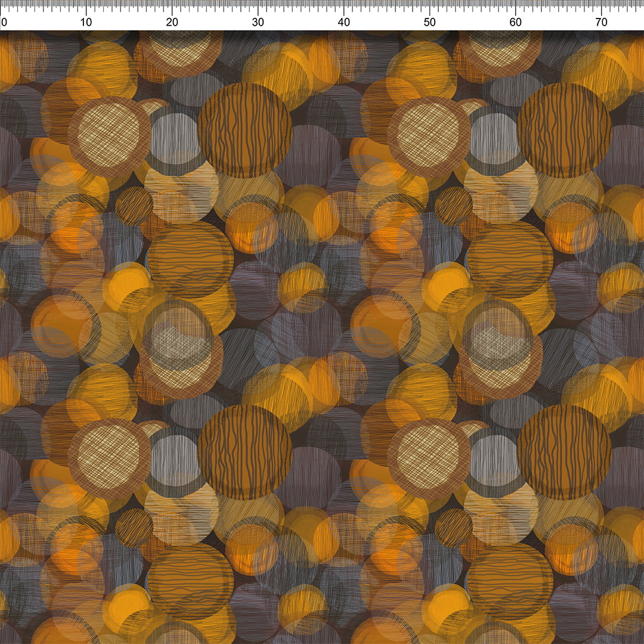Click the top-right cream crosshatched circle

coord(428,136)
